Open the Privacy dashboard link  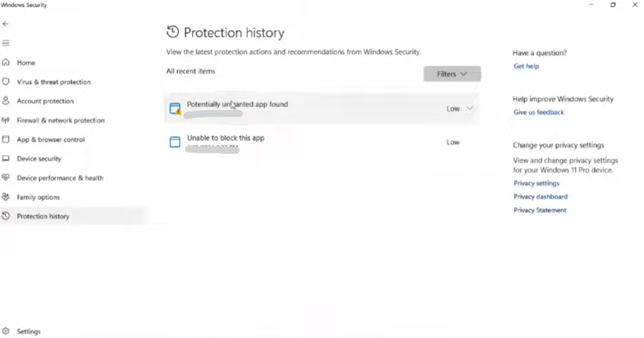click(x=540, y=197)
